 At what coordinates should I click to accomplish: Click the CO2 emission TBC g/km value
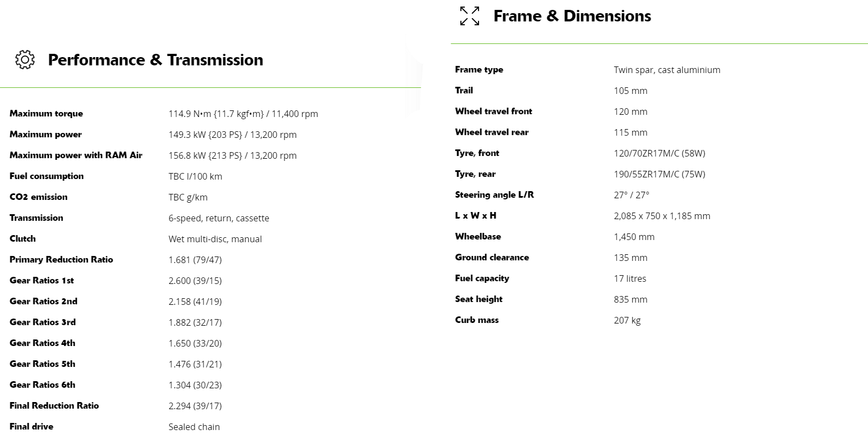[x=188, y=197]
